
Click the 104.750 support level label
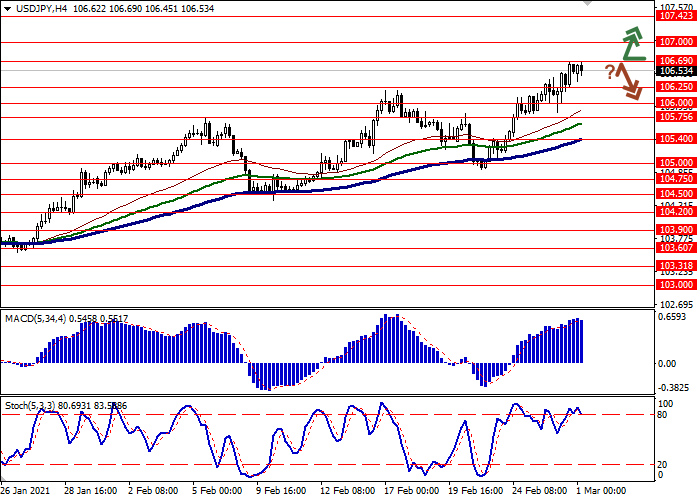tap(676, 179)
